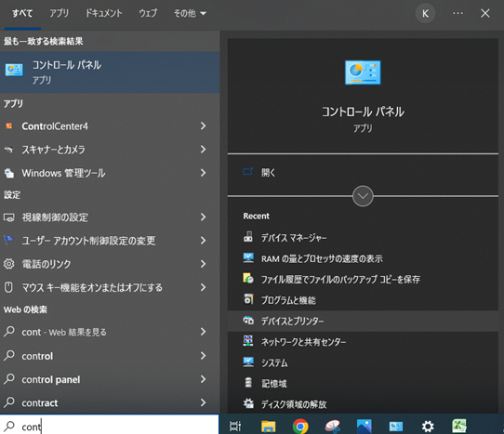Open the その他 filter dropdown
The height and width of the screenshot is (434, 504).
point(190,13)
